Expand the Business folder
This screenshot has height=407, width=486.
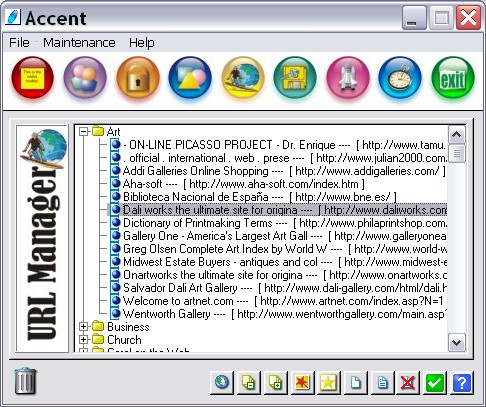click(83, 327)
